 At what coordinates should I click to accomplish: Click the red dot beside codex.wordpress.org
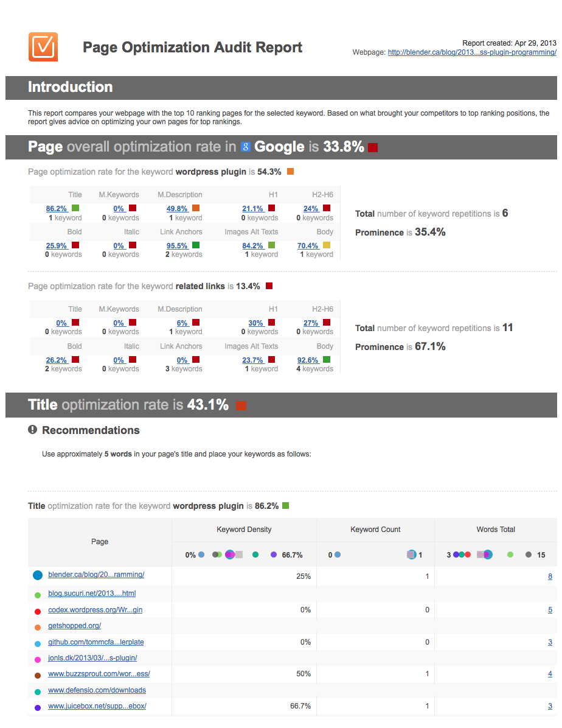click(x=38, y=611)
